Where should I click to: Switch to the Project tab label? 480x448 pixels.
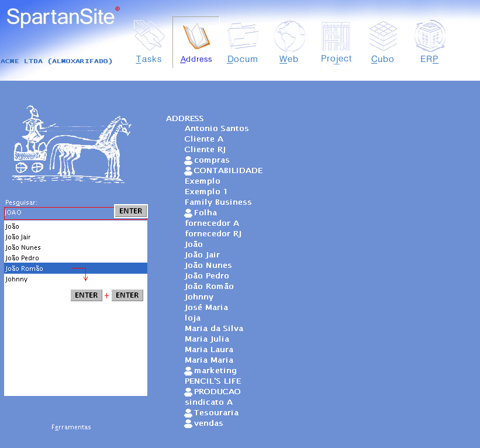(x=336, y=59)
